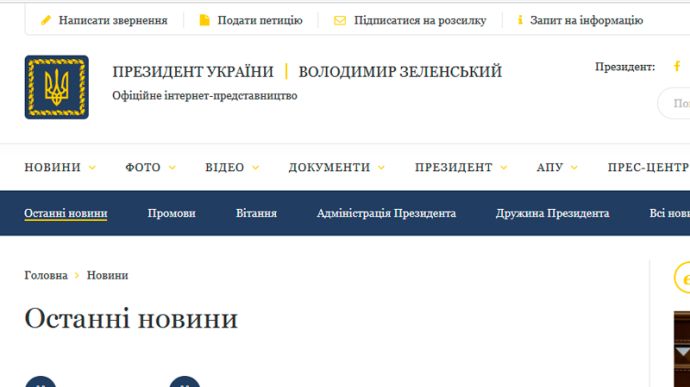Click the info icon beside Запит на інформацію

520,20
